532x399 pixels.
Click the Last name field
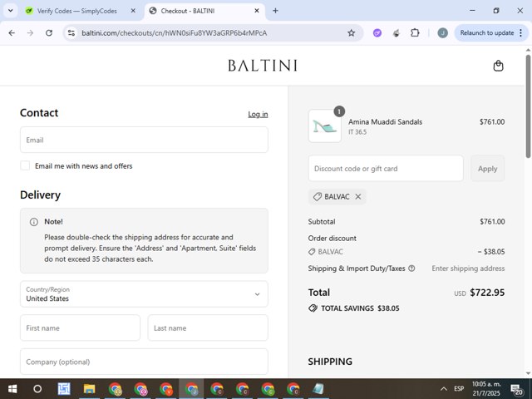point(208,328)
